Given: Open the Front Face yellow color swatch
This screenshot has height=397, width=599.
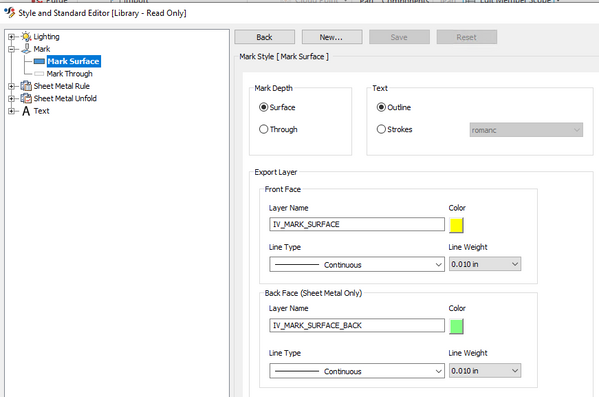Looking at the screenshot, I should [x=456, y=225].
